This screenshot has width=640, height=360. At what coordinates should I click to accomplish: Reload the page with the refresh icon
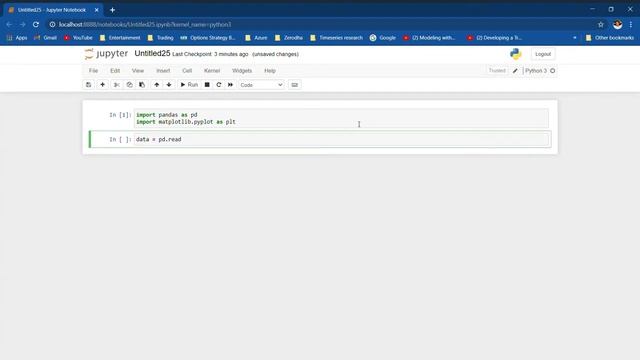coord(36,24)
